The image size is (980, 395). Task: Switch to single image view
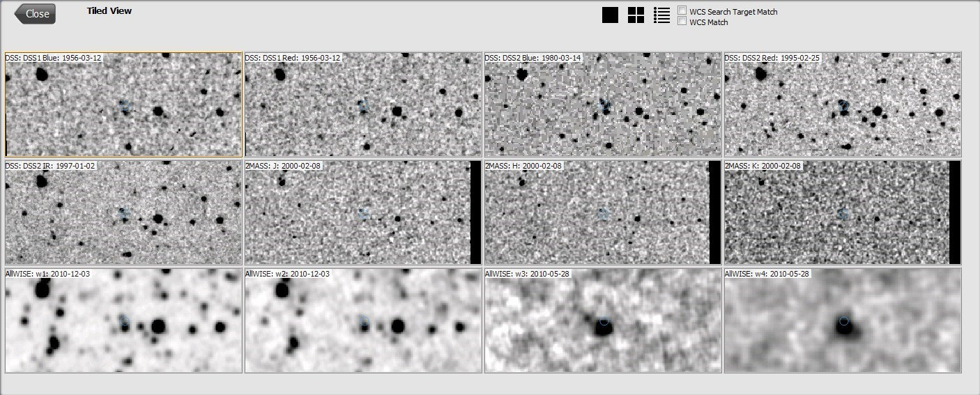point(610,15)
